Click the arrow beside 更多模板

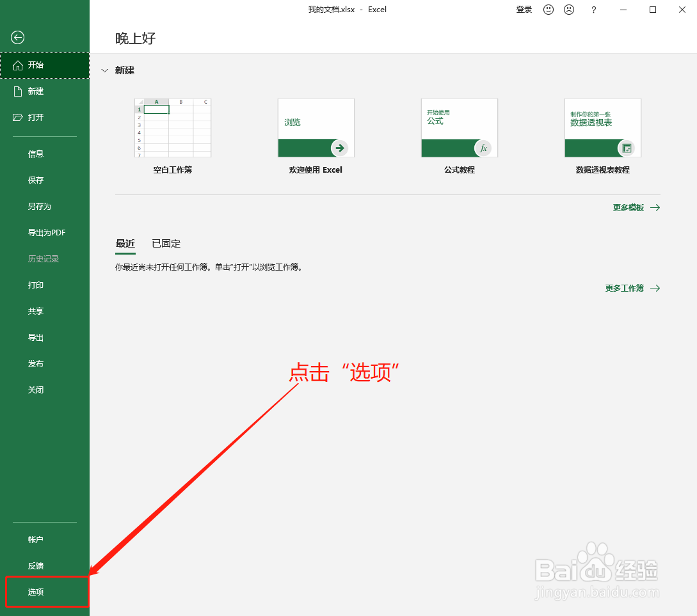coord(655,208)
